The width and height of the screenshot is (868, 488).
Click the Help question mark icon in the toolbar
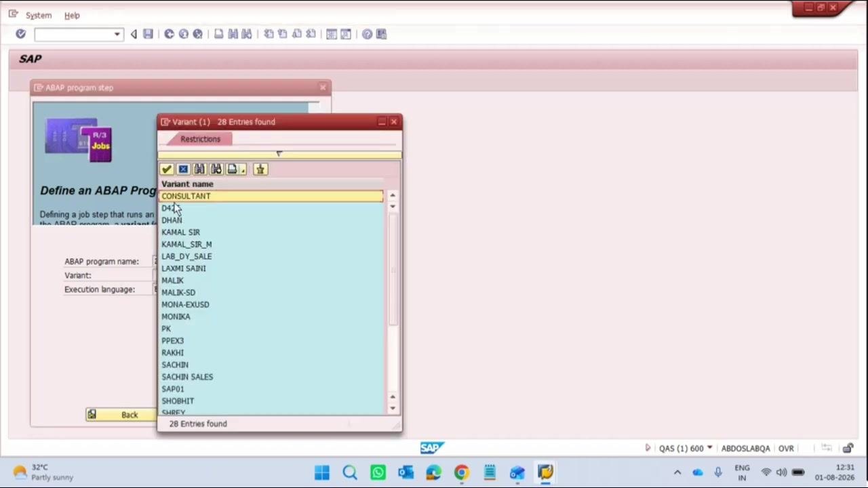tap(367, 34)
